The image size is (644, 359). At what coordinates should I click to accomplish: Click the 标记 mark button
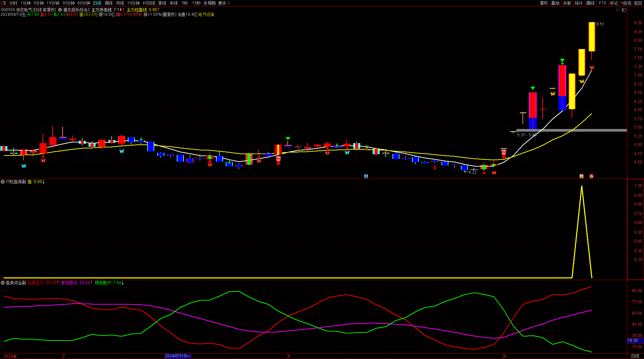coord(614,3)
